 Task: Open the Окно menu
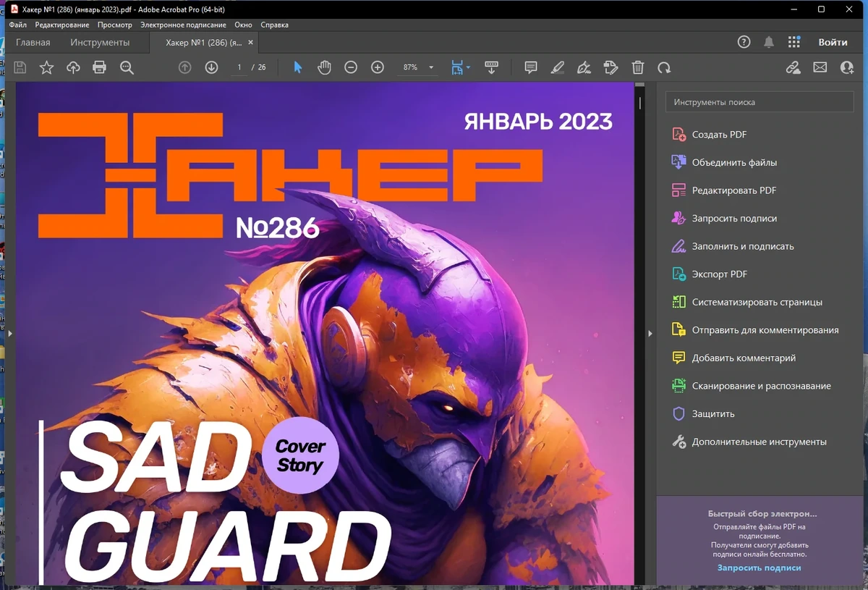(243, 25)
